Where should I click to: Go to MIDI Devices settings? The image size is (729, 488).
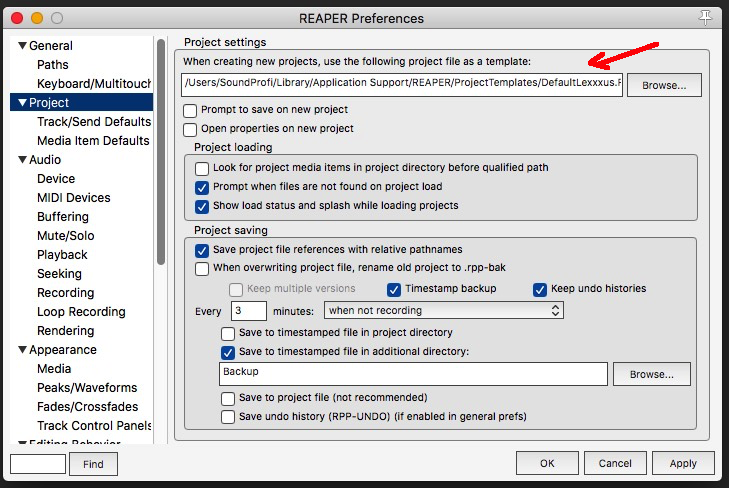73,198
